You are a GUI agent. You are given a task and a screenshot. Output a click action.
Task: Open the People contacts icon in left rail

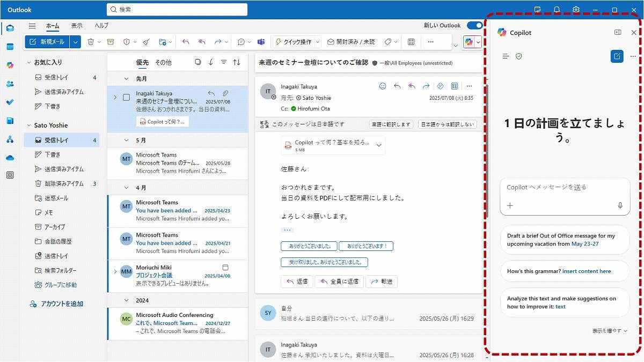click(10, 84)
